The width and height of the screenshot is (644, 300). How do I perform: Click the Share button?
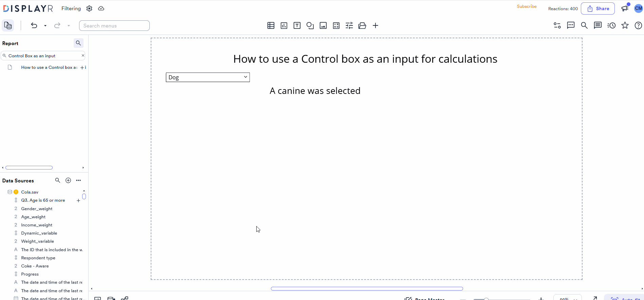[598, 8]
